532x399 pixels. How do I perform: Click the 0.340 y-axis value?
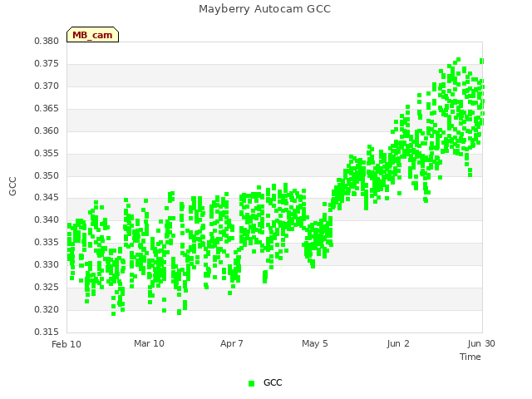coord(47,219)
